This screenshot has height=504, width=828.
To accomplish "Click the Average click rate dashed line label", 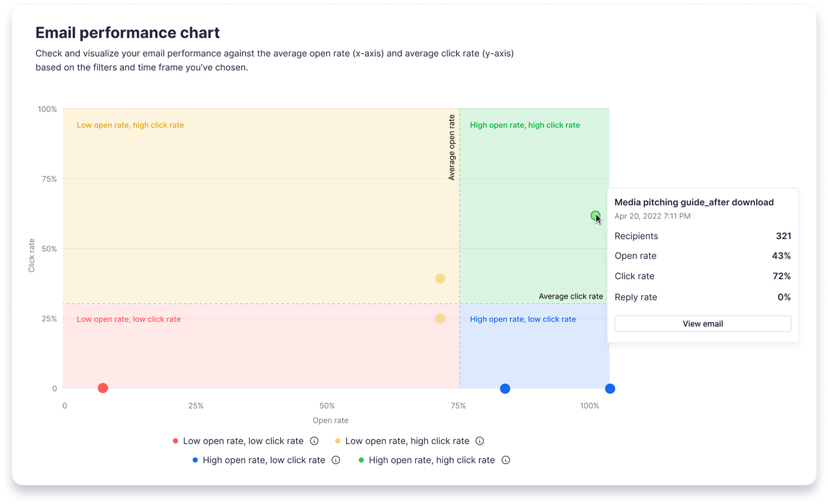I will pyautogui.click(x=571, y=296).
